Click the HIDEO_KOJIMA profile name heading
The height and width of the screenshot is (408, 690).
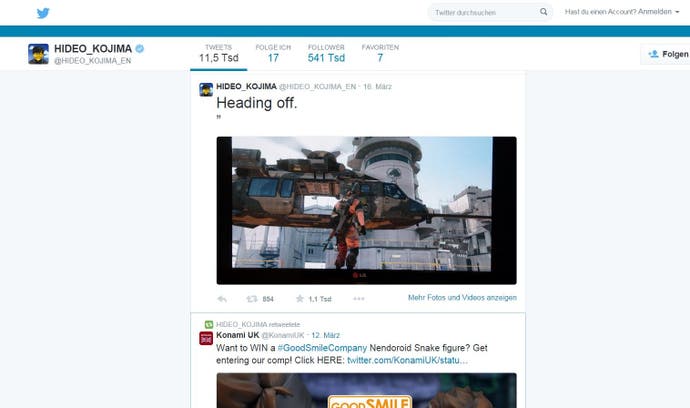point(93,48)
